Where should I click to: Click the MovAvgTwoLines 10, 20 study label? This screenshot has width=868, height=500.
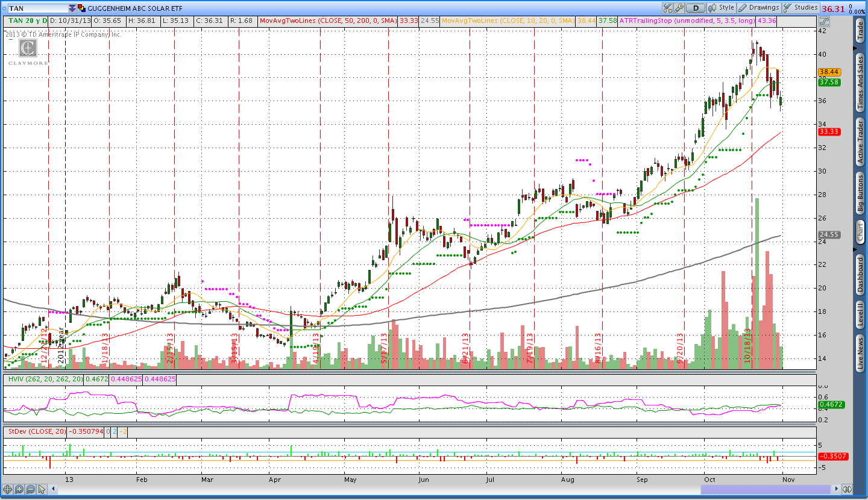pos(508,20)
